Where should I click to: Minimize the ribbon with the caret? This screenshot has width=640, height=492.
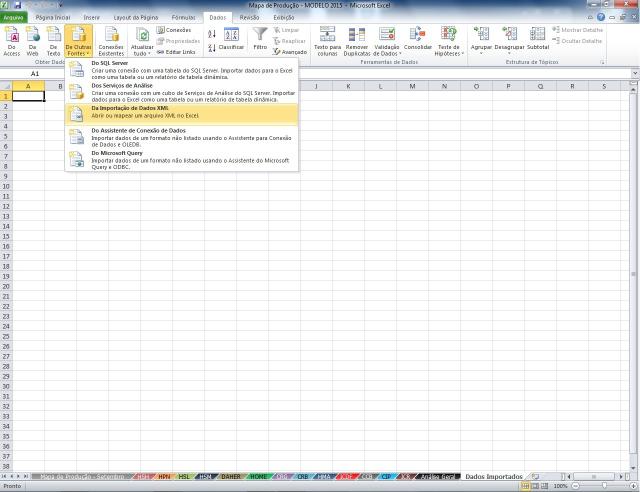pyautogui.click(x=590, y=17)
